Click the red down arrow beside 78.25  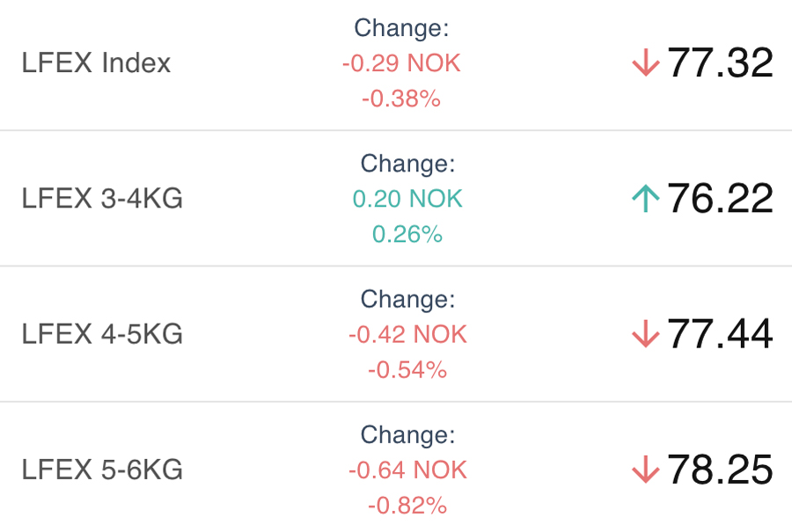(645, 470)
